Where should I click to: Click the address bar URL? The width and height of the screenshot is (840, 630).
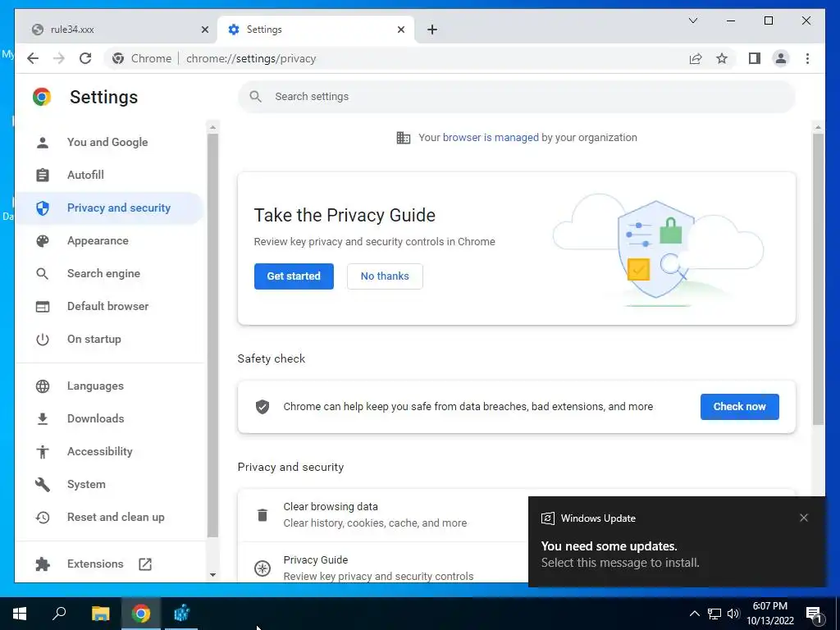tap(251, 58)
